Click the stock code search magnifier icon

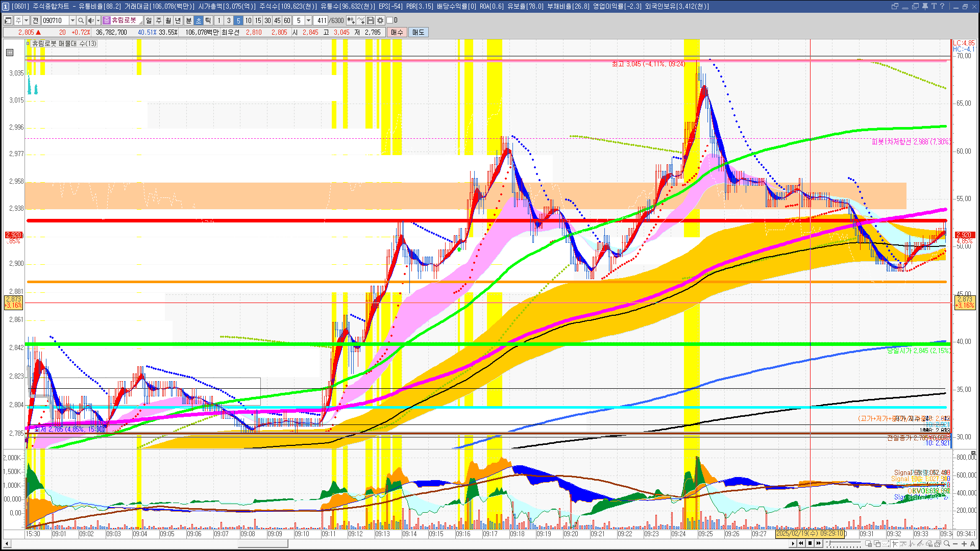click(81, 20)
